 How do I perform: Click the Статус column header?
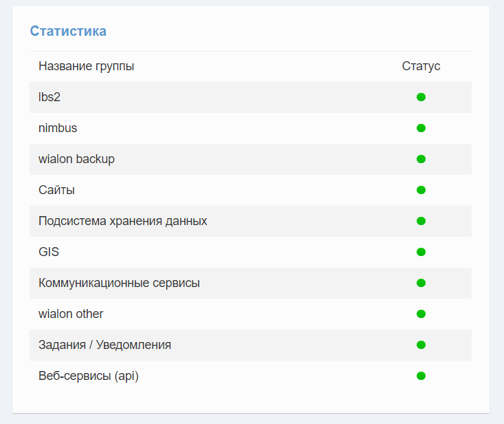tap(421, 67)
